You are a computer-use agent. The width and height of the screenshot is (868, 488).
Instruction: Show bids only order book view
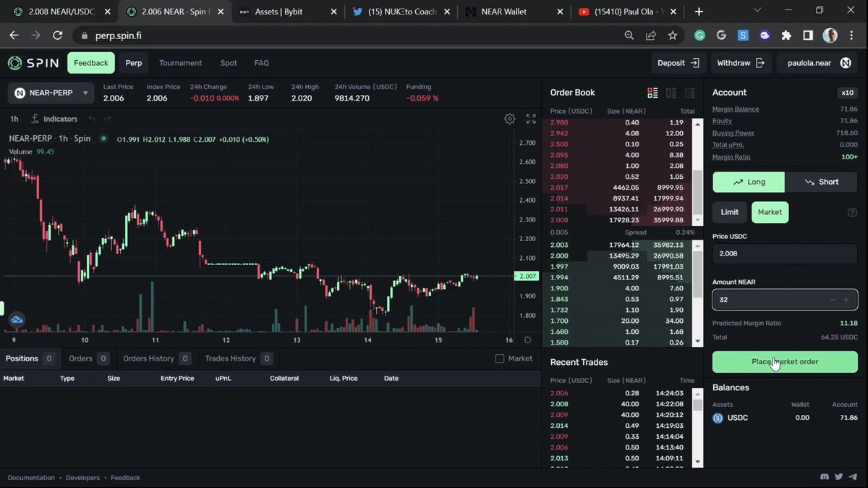tap(671, 93)
